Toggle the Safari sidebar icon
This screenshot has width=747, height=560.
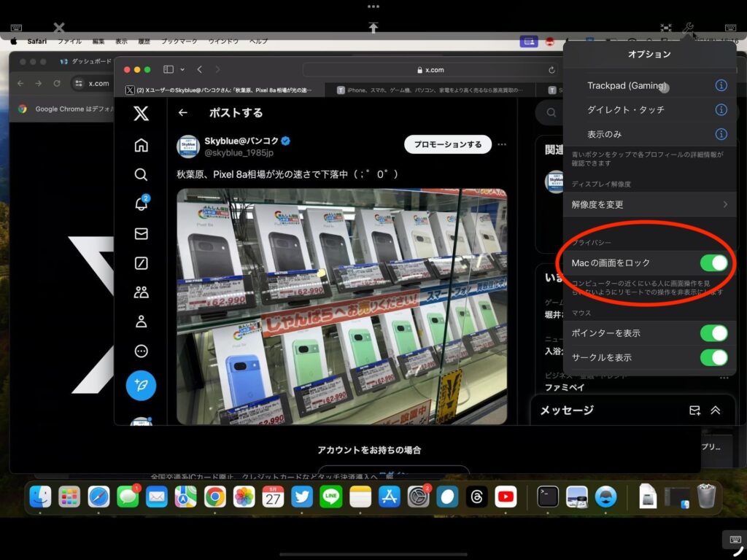click(169, 69)
